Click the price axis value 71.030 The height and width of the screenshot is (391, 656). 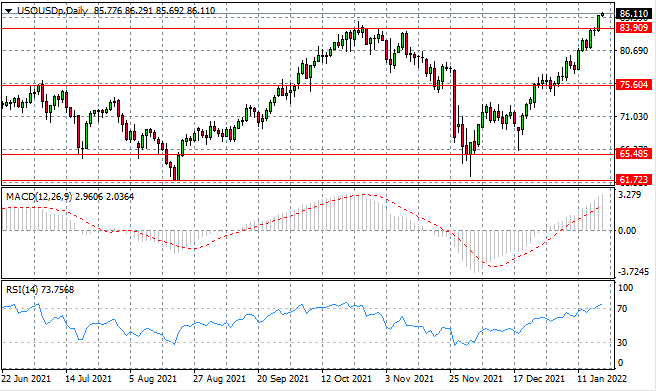pos(634,117)
